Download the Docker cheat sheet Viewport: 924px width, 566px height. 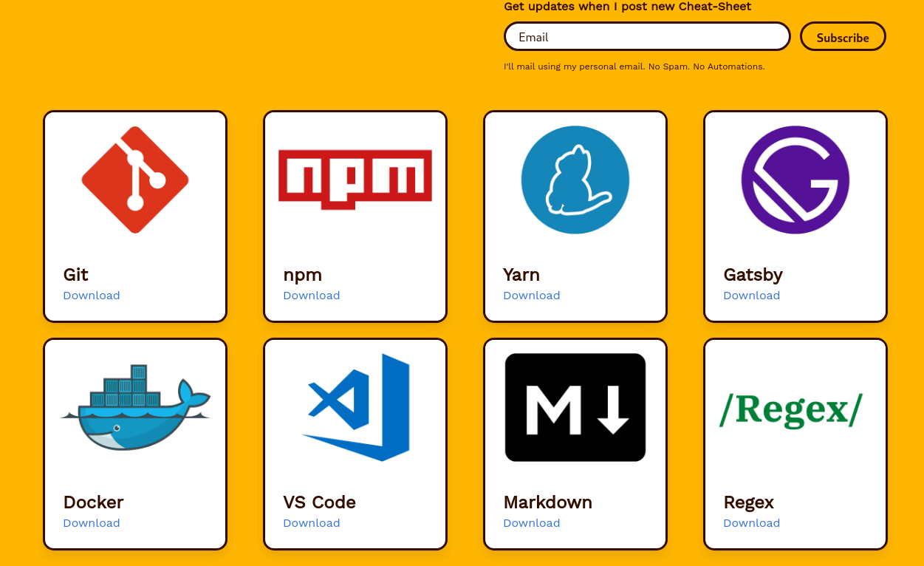pyautogui.click(x=92, y=523)
